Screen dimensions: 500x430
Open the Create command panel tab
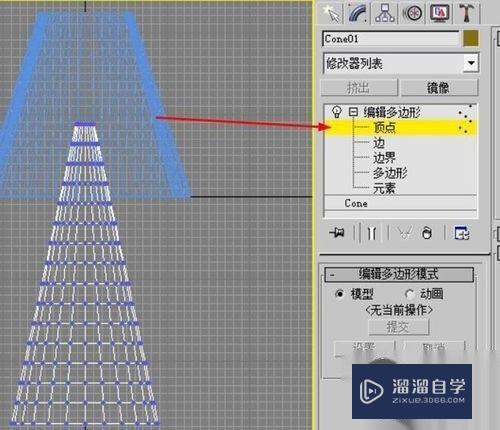(x=331, y=13)
